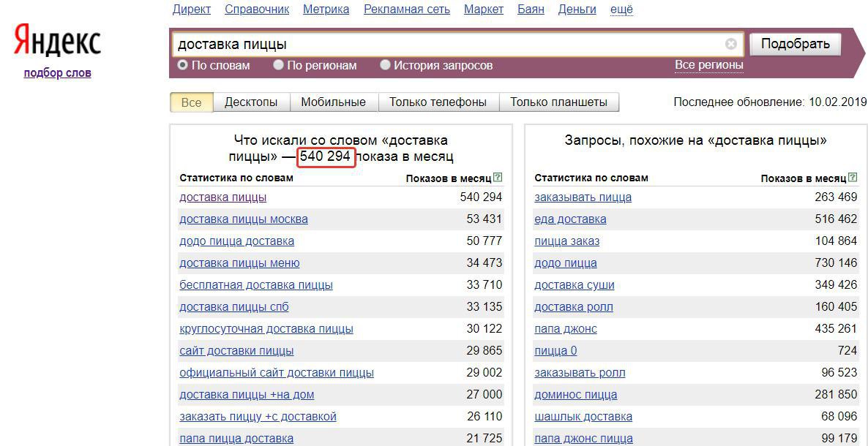The height and width of the screenshot is (446, 868).
Task: Open the додо пицца доставка link
Action: [237, 241]
